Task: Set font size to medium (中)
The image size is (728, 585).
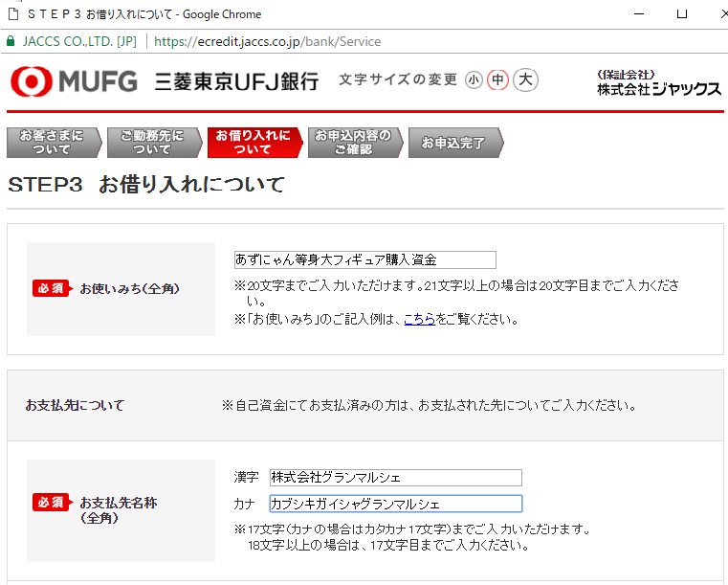Action: [x=497, y=80]
